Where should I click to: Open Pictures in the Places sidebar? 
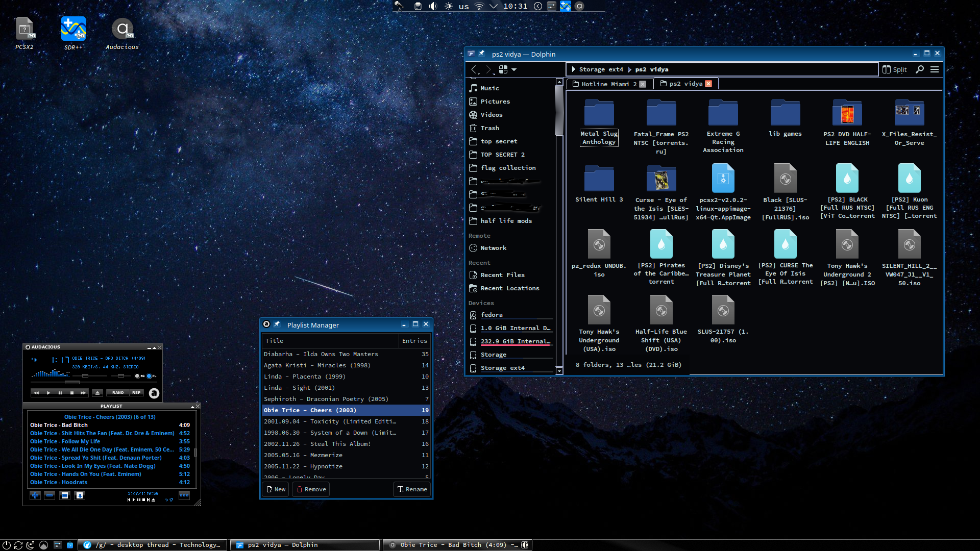pyautogui.click(x=510, y=102)
